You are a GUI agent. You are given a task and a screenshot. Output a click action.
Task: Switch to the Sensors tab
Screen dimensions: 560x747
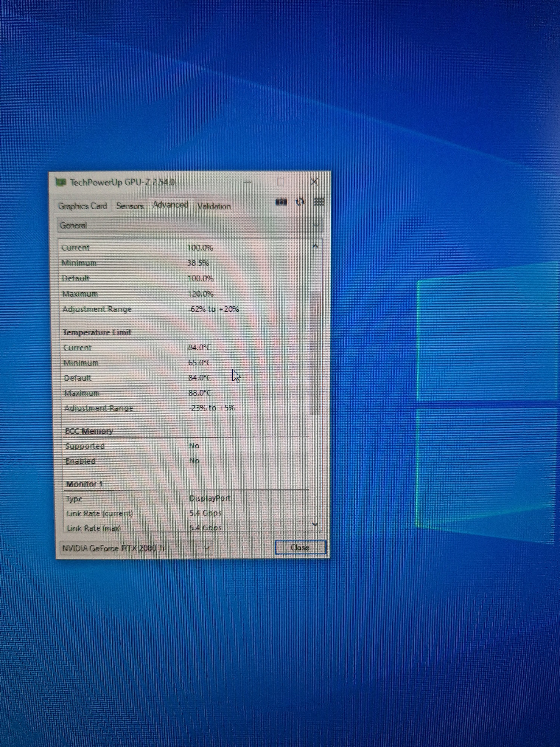tap(130, 206)
